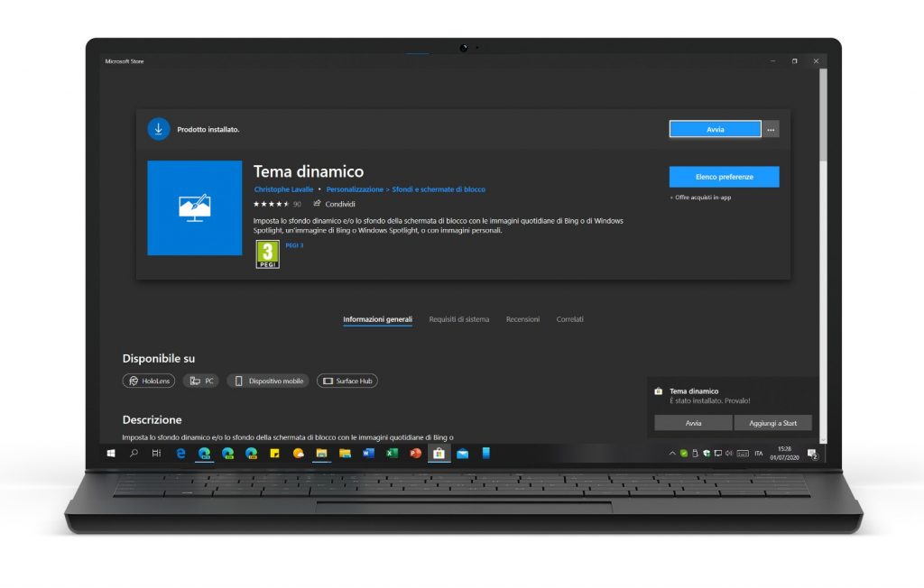Select the Surface Hub device chip
This screenshot has height=588, width=924.
[x=347, y=381]
